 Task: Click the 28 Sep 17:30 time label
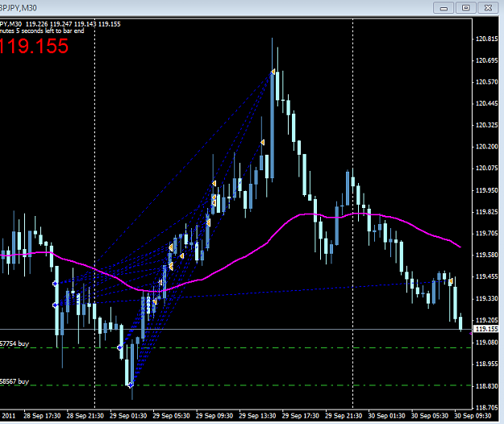coord(42,416)
